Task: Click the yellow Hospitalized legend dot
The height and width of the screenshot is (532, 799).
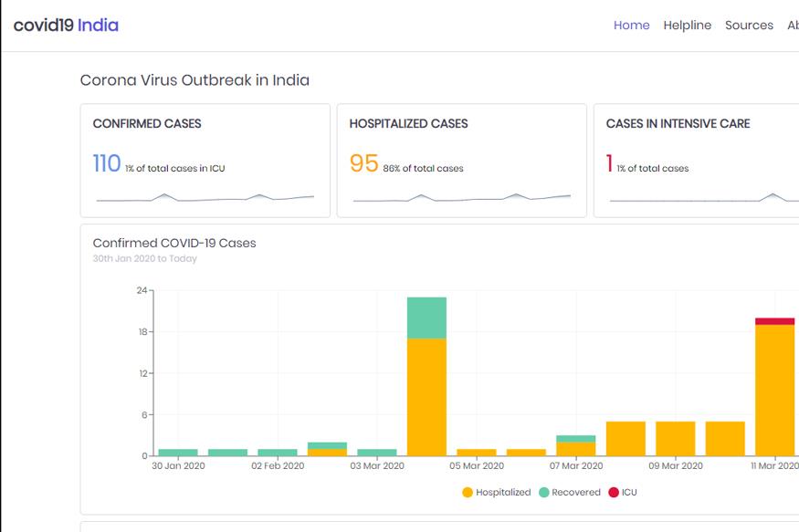Action: 468,492
